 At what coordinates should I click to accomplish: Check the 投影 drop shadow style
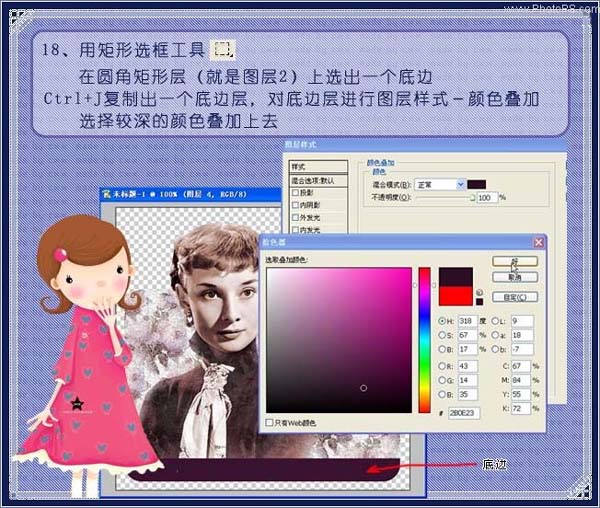point(295,192)
